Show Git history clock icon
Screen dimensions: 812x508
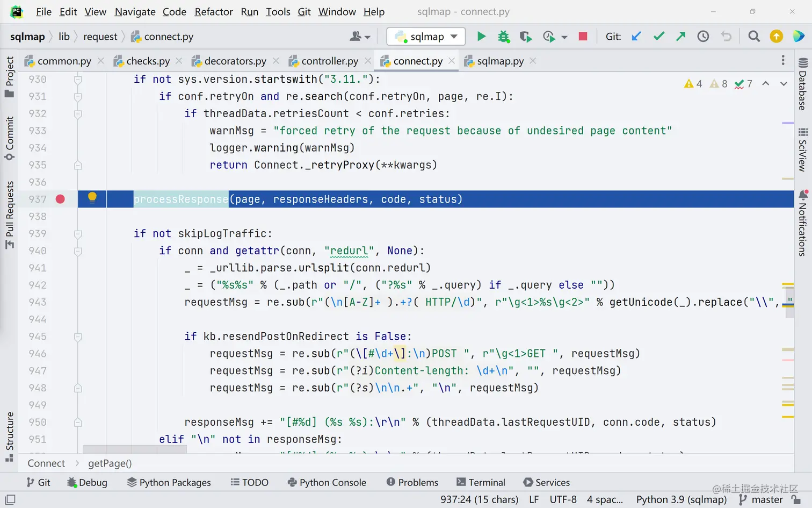click(703, 37)
